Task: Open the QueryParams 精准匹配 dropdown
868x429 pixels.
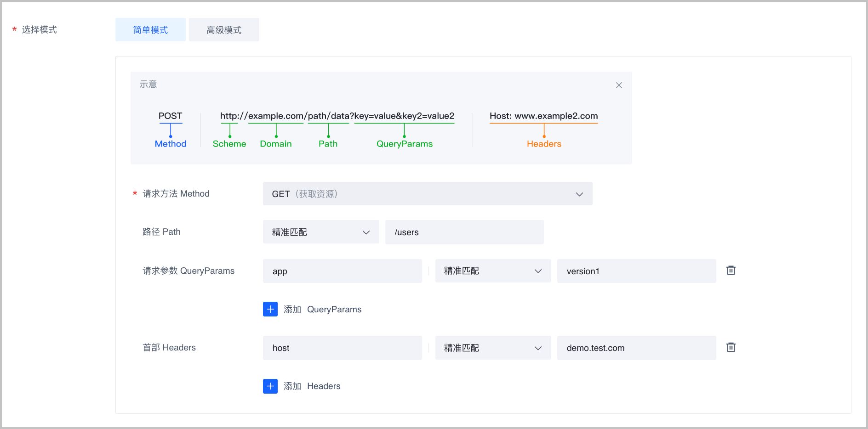Action: click(492, 271)
